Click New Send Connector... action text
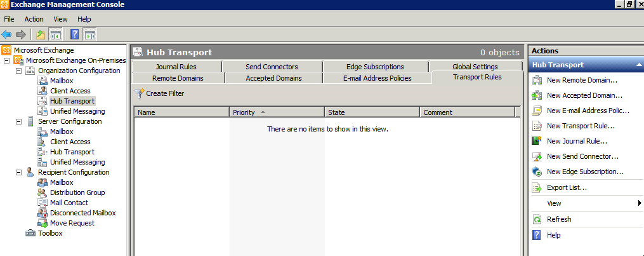Screen dimensions: 644x256 [x=583, y=156]
